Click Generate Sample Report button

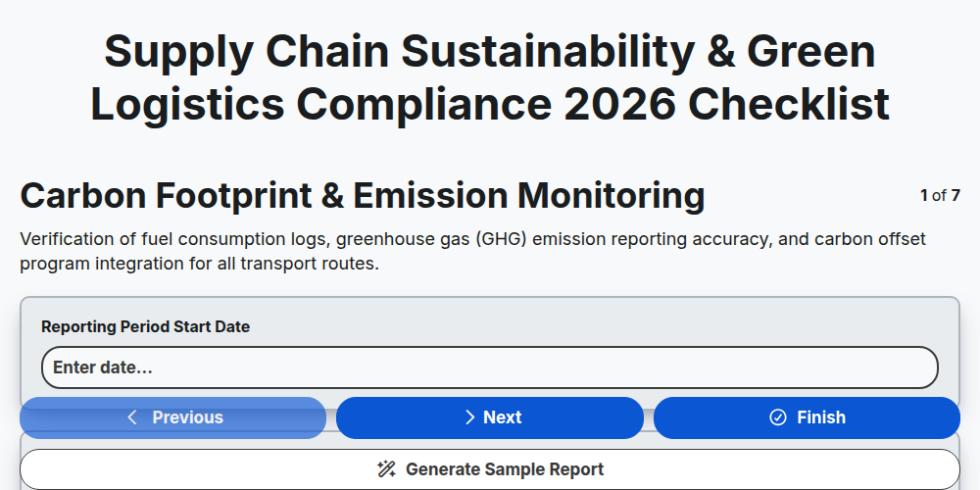click(x=489, y=469)
